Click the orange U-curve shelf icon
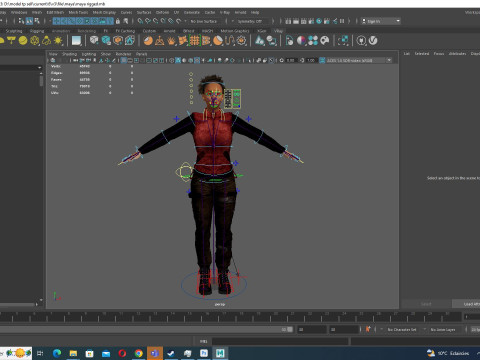The height and width of the screenshot is (360, 480). 230,41
